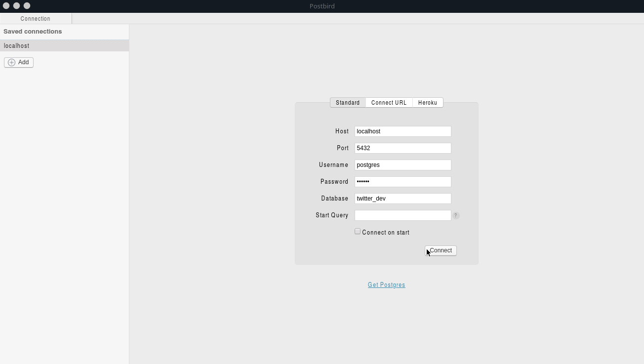The height and width of the screenshot is (364, 644).
Task: Switch to the Connect URL tab
Action: 389,102
